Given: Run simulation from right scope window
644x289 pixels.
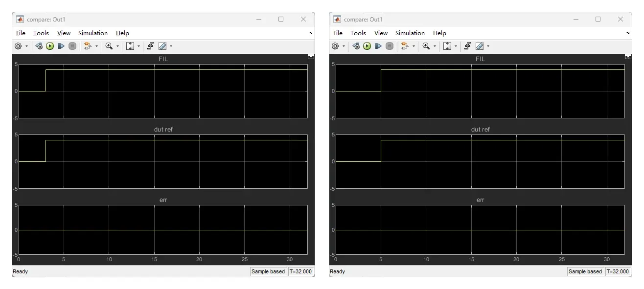Looking at the screenshot, I should (367, 46).
